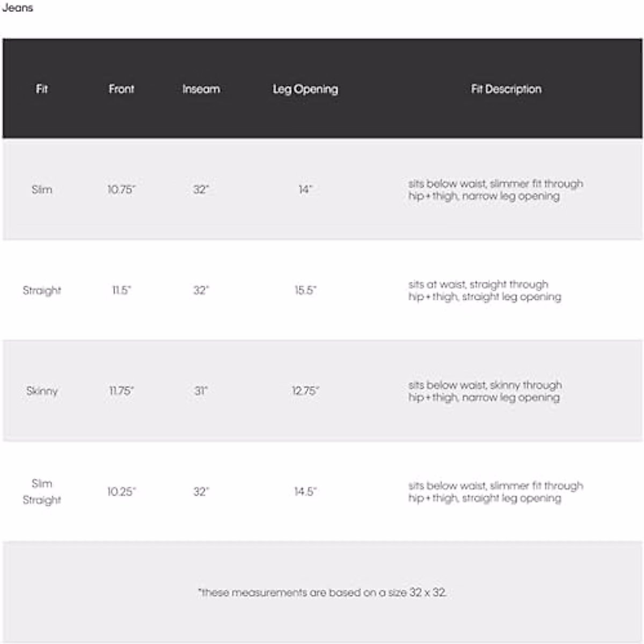Click the size 32 x 32 measurement footnote
This screenshot has height=644, width=644.
pyautogui.click(x=322, y=592)
